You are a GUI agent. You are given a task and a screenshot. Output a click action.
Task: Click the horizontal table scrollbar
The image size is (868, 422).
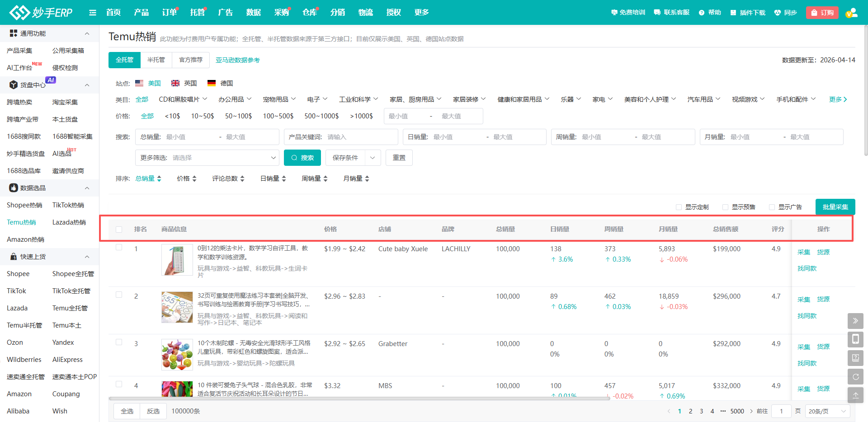coord(360,399)
